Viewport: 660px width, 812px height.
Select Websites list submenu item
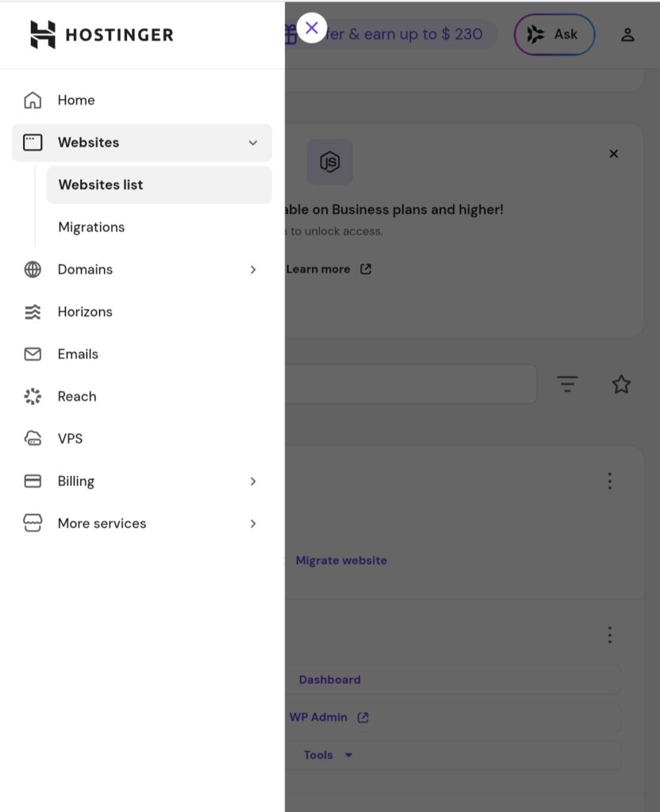point(101,185)
